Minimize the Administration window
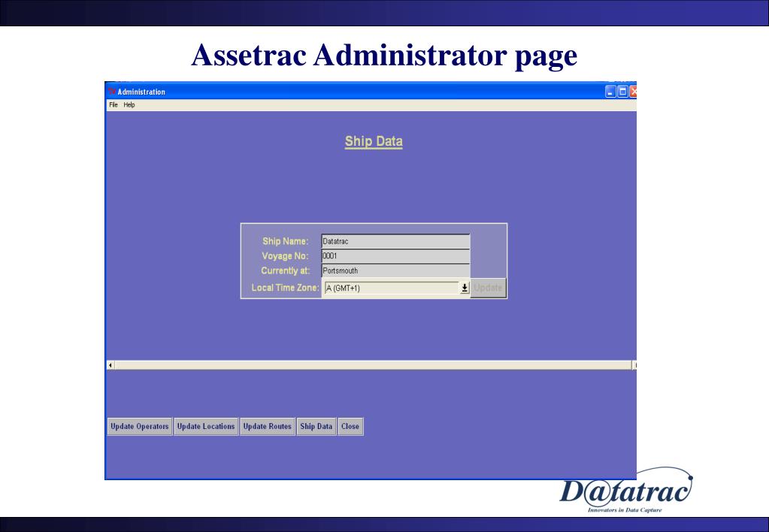769x532 pixels. click(610, 92)
